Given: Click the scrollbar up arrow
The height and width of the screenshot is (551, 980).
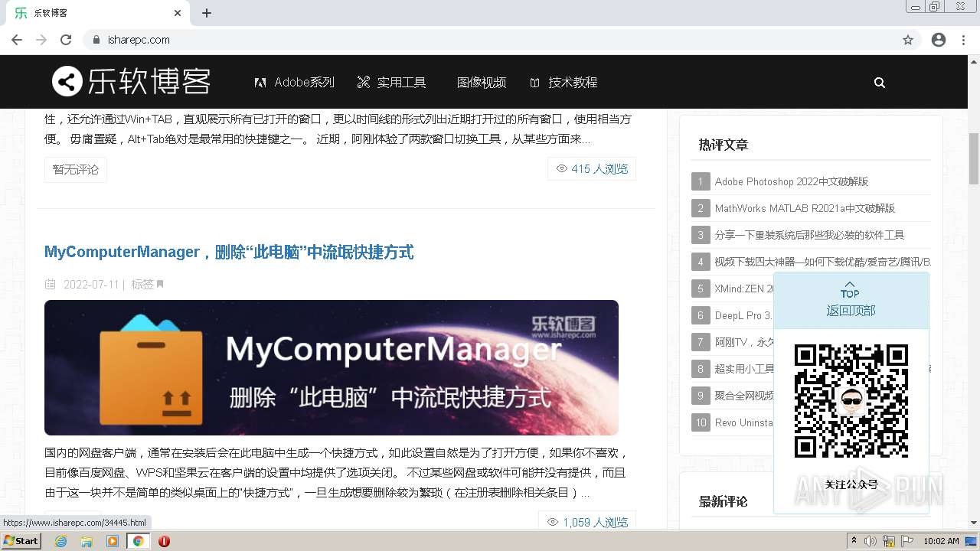Looking at the screenshot, I should 974,60.
